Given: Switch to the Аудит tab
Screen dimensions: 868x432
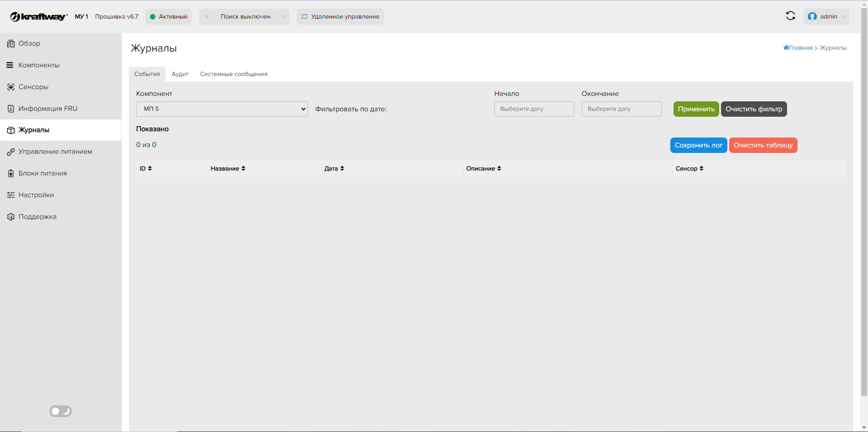Looking at the screenshot, I should click(x=180, y=74).
